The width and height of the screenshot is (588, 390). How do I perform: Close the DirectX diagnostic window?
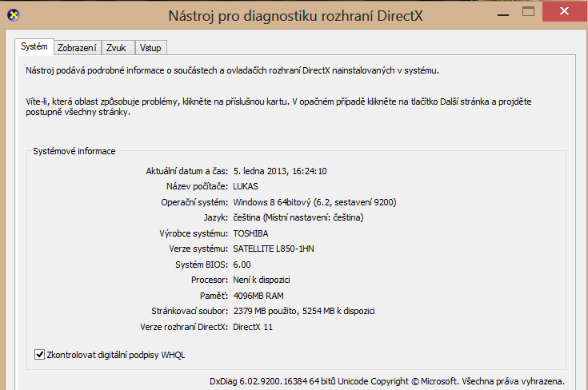[564, 11]
